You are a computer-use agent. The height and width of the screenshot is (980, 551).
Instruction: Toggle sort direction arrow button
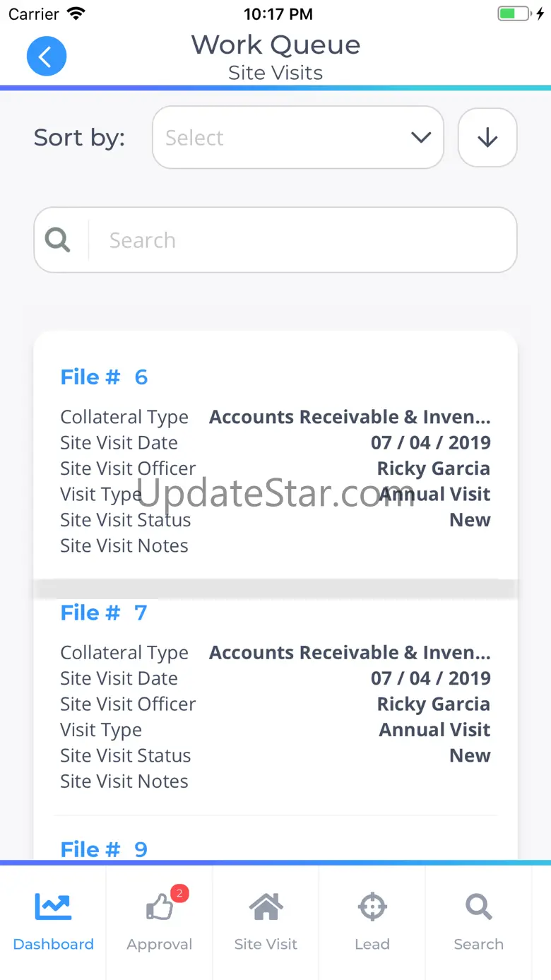point(487,138)
